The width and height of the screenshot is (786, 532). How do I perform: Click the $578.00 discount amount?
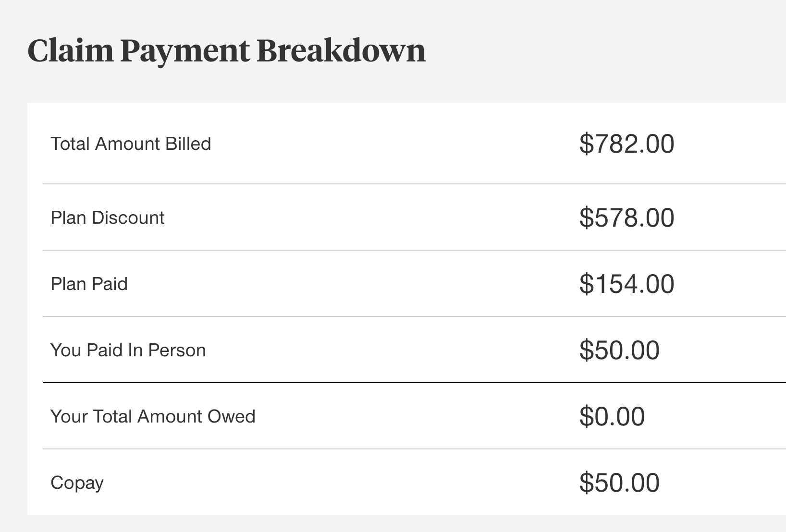pos(626,218)
